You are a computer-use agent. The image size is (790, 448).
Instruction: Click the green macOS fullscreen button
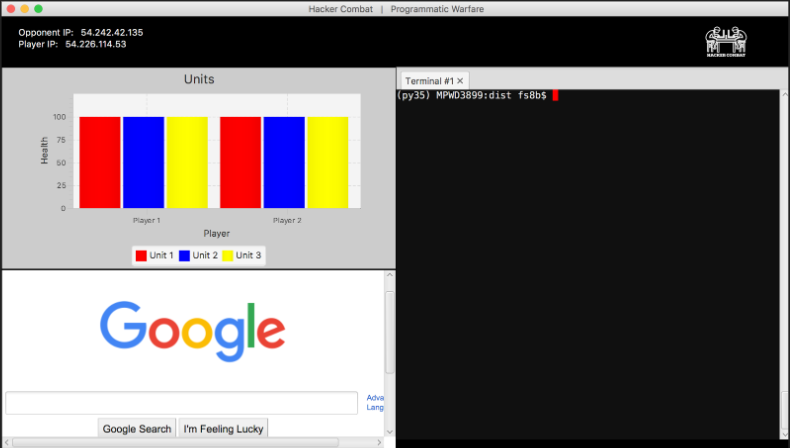[x=38, y=9]
